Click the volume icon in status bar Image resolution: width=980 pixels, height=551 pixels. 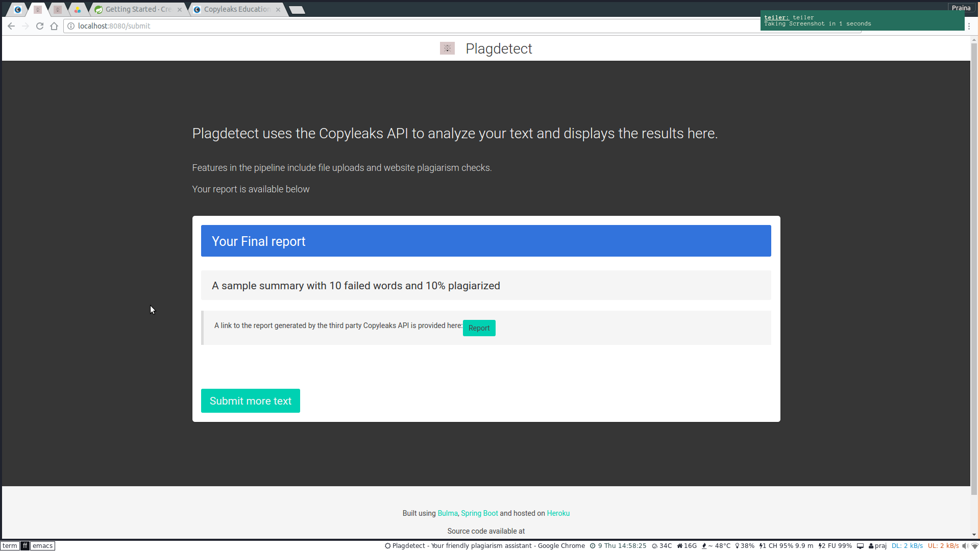coord(965,546)
